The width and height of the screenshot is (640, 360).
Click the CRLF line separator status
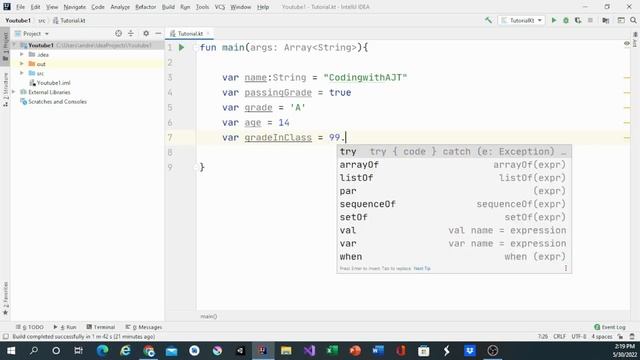(559, 337)
